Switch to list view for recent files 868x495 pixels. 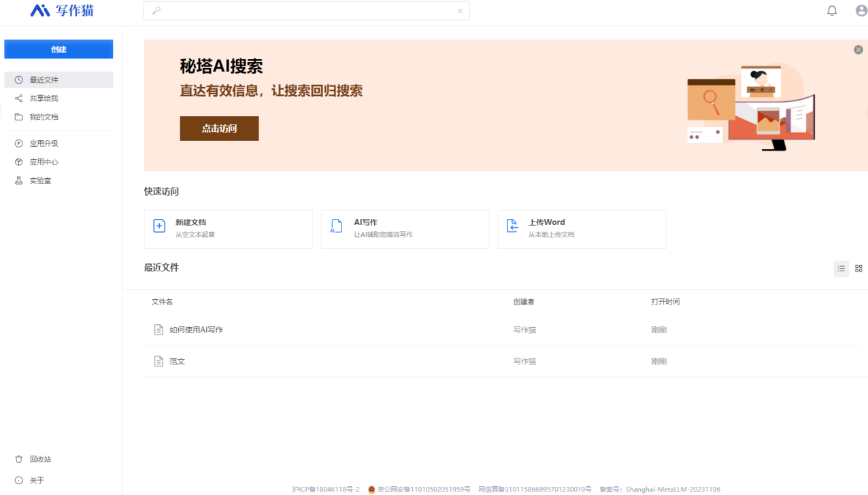(841, 269)
